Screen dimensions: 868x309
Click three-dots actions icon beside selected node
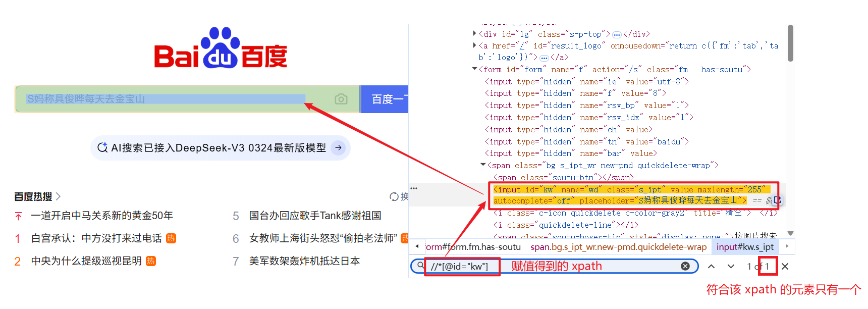point(414,188)
